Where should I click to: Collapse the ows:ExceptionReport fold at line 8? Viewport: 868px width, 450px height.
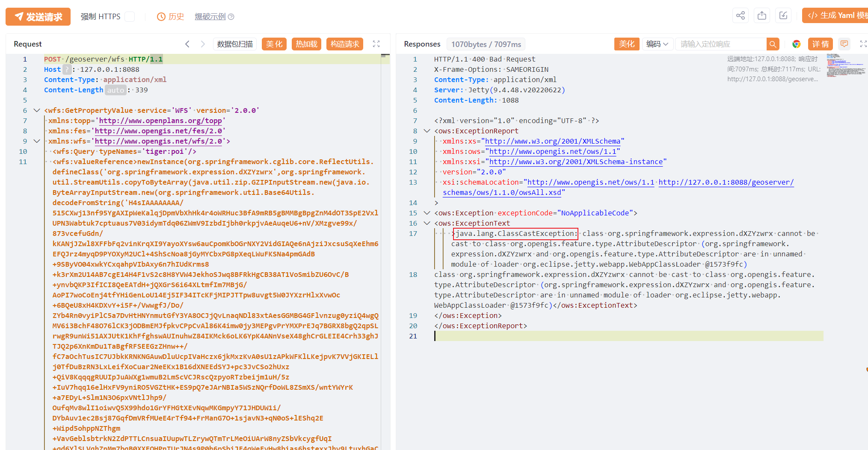pyautogui.click(x=427, y=131)
